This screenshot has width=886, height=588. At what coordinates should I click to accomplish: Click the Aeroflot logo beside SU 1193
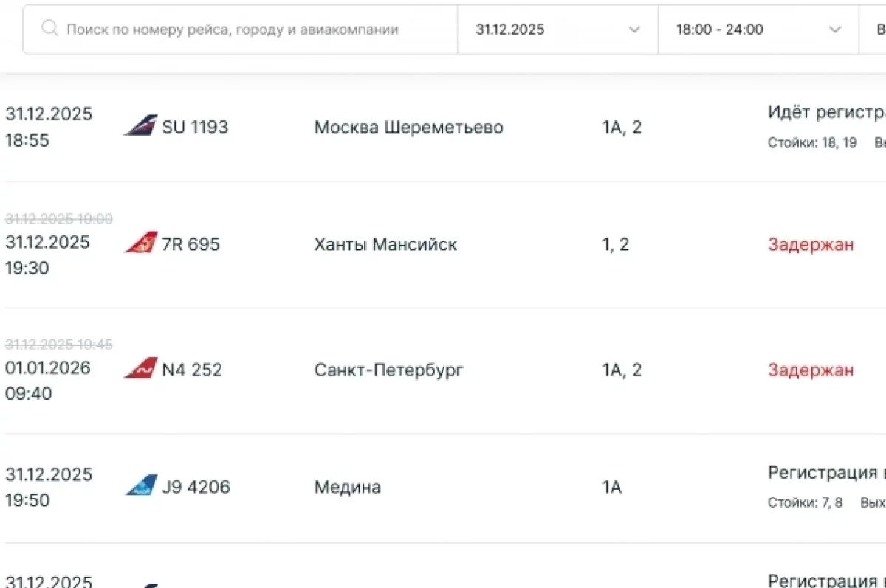coord(140,125)
